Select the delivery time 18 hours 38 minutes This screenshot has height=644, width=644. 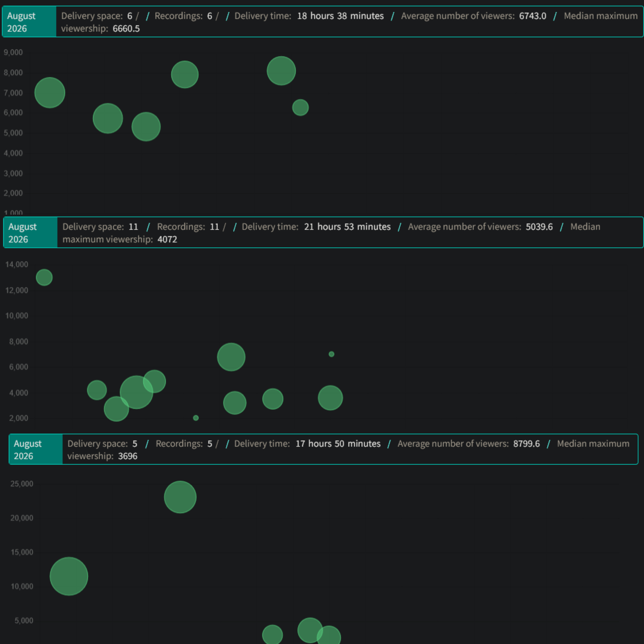pyautogui.click(x=340, y=16)
